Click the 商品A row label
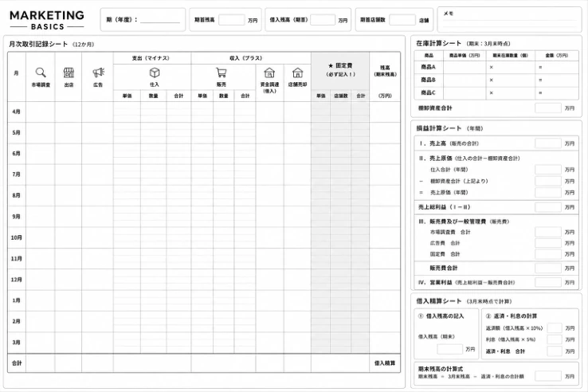The height and width of the screenshot is (392, 588). click(x=428, y=67)
